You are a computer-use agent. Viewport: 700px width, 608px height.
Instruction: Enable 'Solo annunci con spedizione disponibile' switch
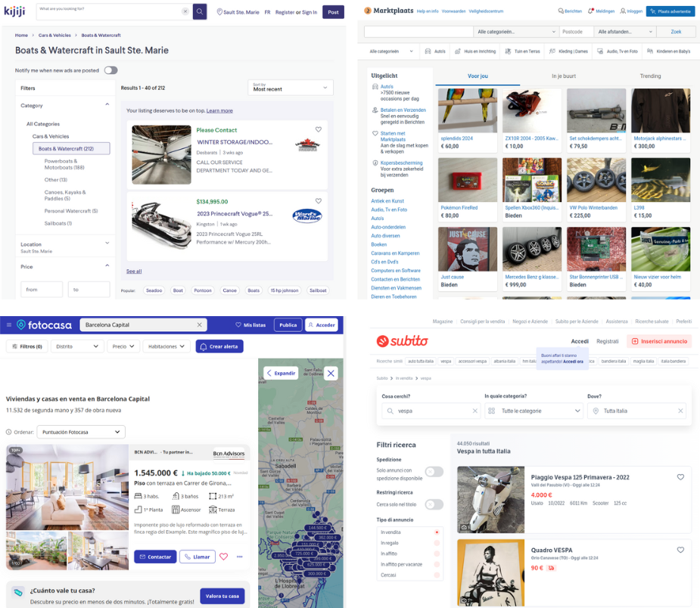pyautogui.click(x=434, y=471)
